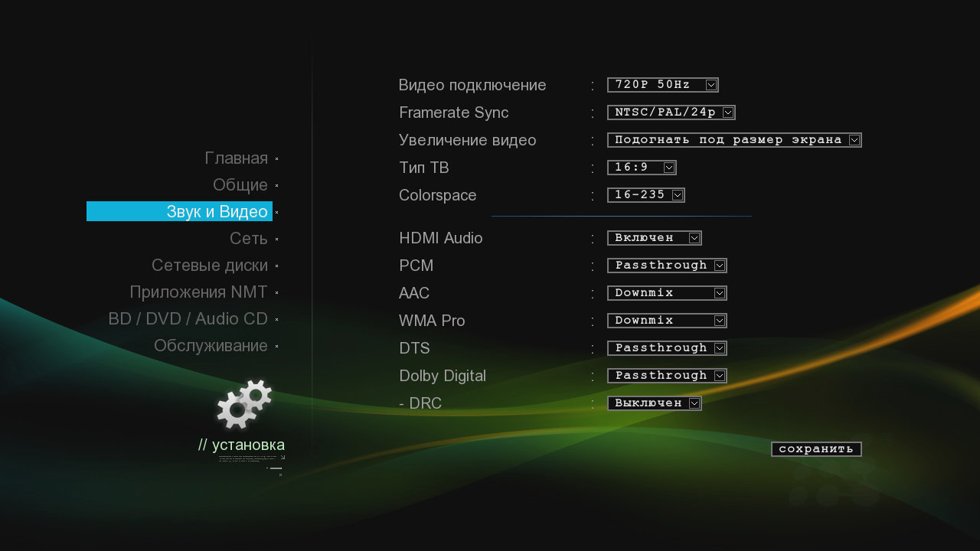Screen dimensions: 980x551
Task: Open the Увеличение видео dropdown
Action: tap(734, 140)
